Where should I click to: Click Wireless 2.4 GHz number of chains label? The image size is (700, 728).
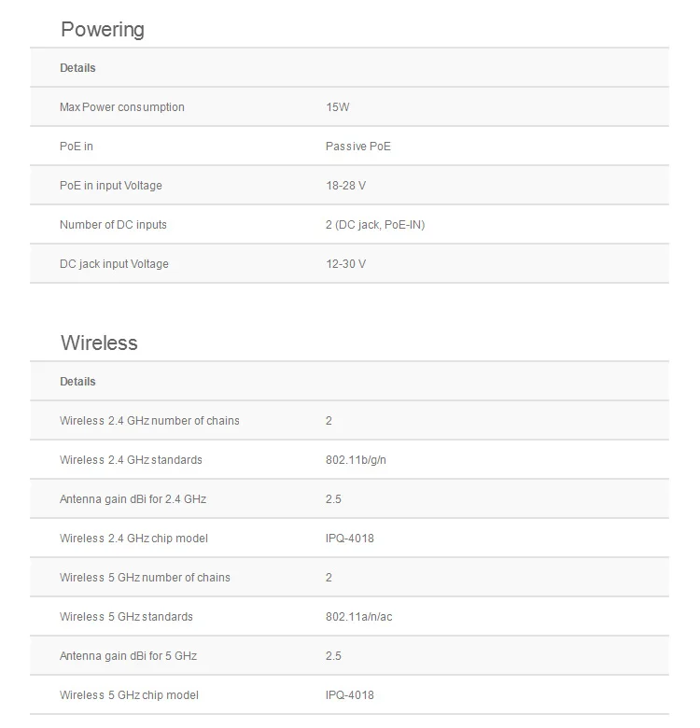pos(149,421)
